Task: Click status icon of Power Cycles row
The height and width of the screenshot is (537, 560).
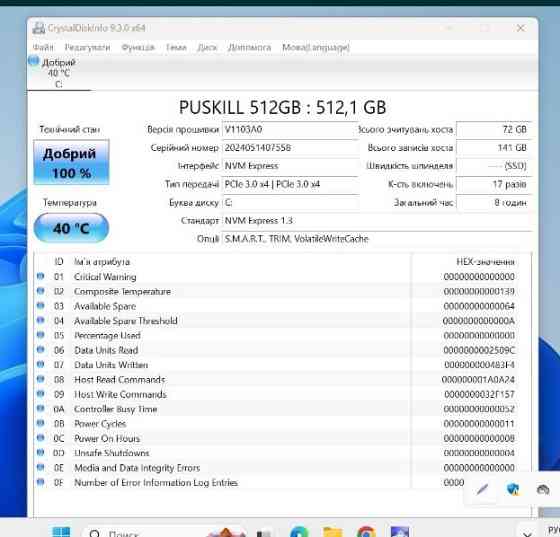Action: [x=41, y=423]
